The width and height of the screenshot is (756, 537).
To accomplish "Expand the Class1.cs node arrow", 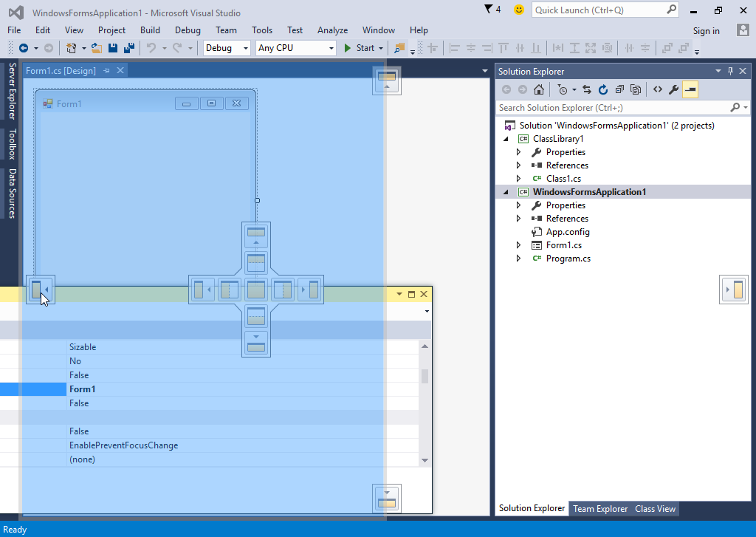I will pyautogui.click(x=519, y=179).
